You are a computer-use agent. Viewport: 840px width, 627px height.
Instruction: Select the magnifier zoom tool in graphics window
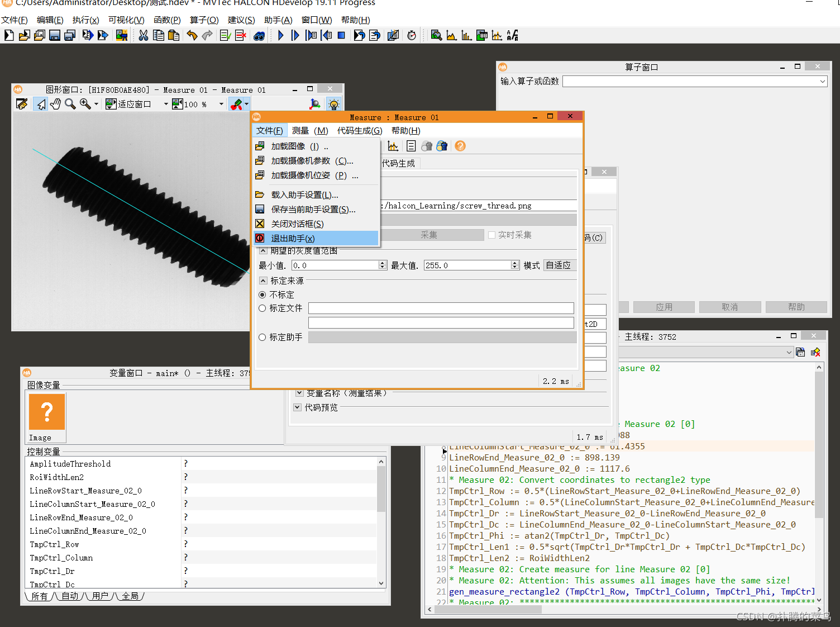(70, 104)
